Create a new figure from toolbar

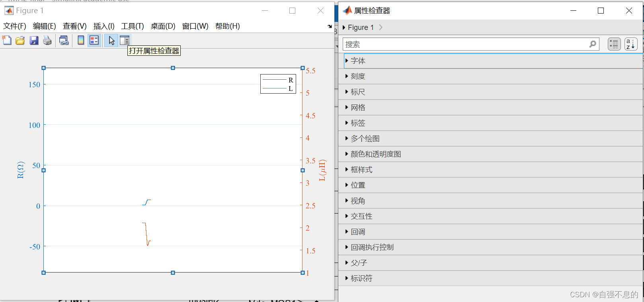click(7, 40)
